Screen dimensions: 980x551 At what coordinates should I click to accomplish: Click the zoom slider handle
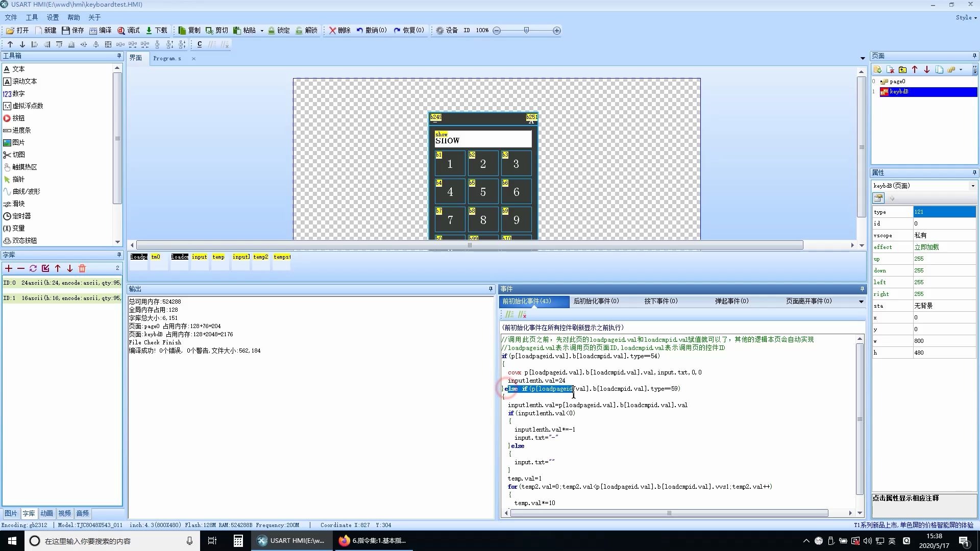526,31
